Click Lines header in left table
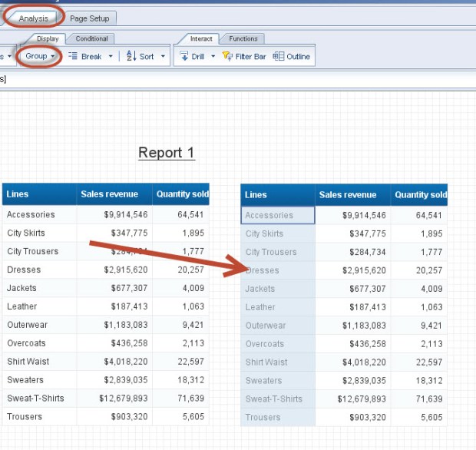 click(x=39, y=194)
